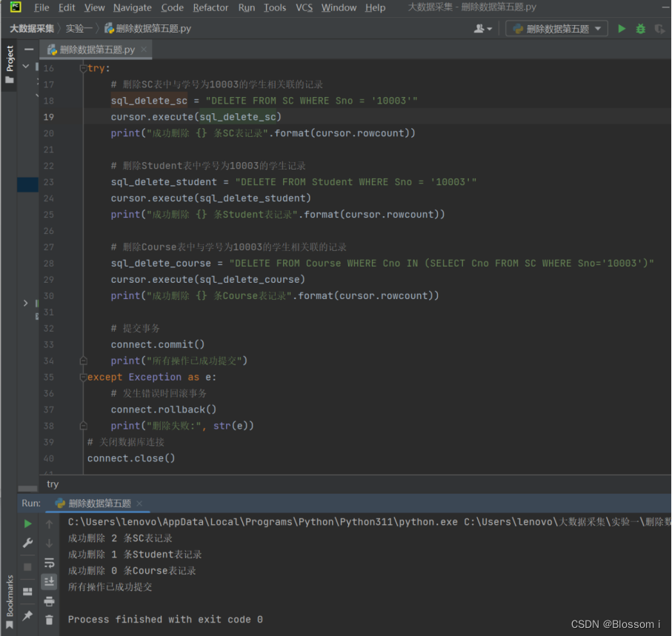The image size is (672, 636).
Task: Rerun the script from Run panel
Action: tap(28, 523)
